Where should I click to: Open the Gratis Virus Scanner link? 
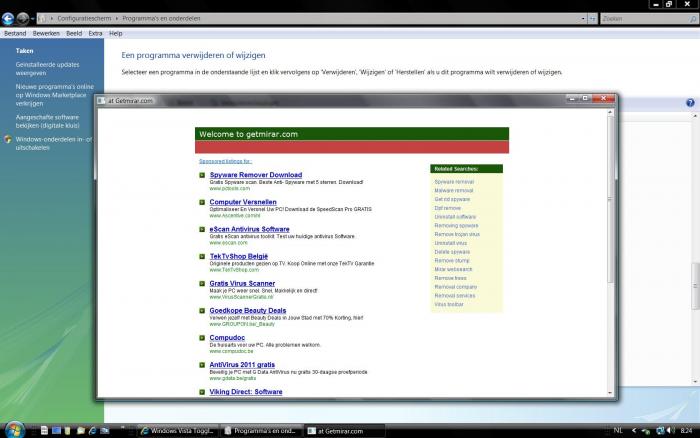(242, 284)
